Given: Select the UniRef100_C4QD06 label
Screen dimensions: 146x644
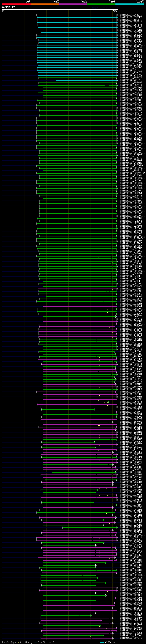Looking at the screenshot, I should pyautogui.click(x=131, y=329).
